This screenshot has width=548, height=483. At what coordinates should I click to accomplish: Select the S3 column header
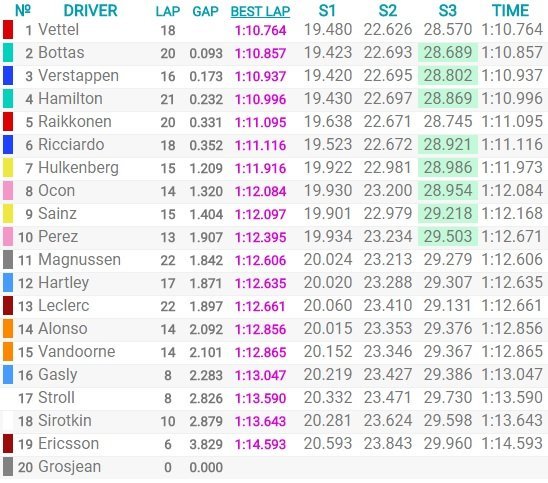(x=447, y=11)
